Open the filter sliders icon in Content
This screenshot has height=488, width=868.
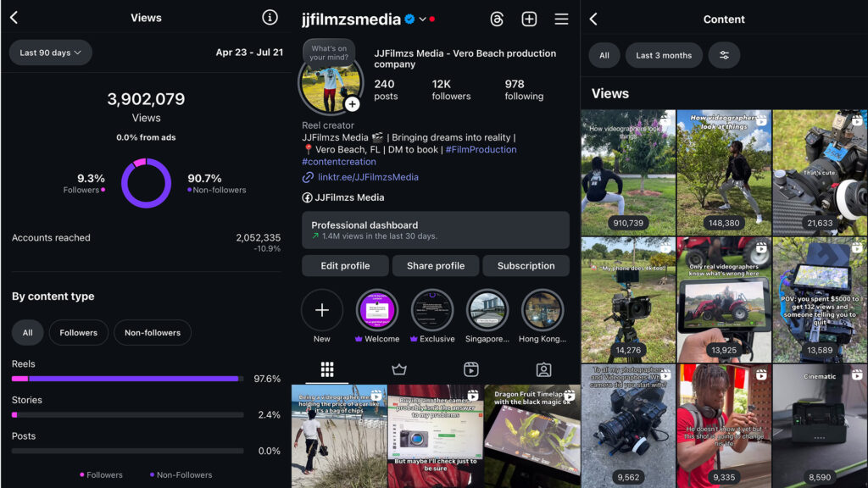[724, 55]
